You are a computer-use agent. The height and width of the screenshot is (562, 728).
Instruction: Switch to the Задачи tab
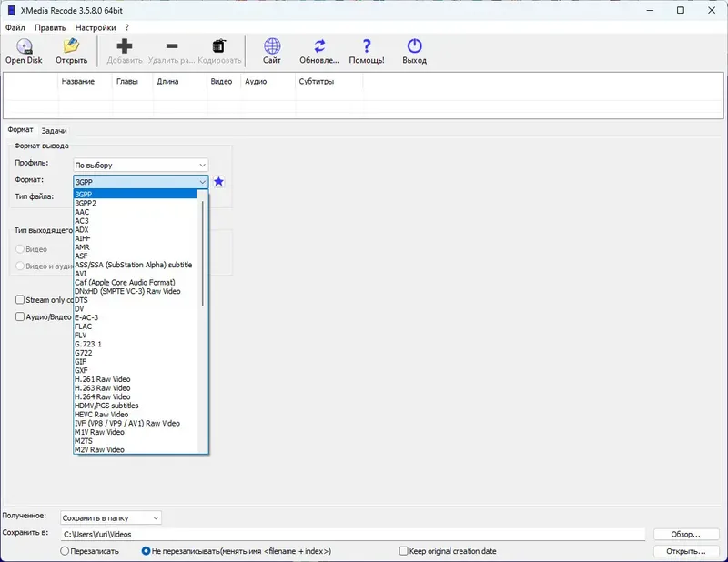[54, 131]
